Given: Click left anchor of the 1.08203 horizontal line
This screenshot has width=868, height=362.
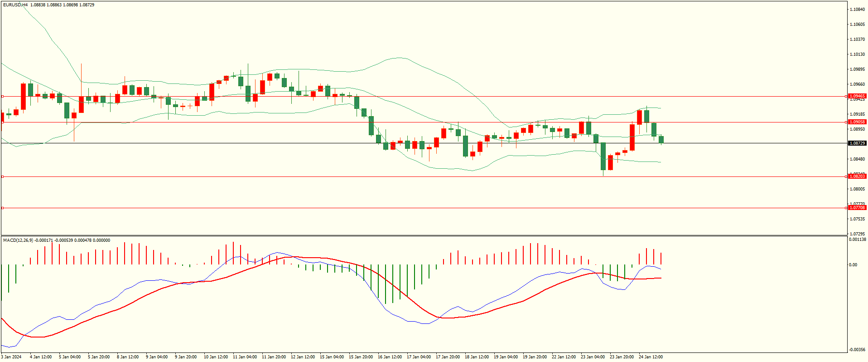Looking at the screenshot, I should coord(2,176).
